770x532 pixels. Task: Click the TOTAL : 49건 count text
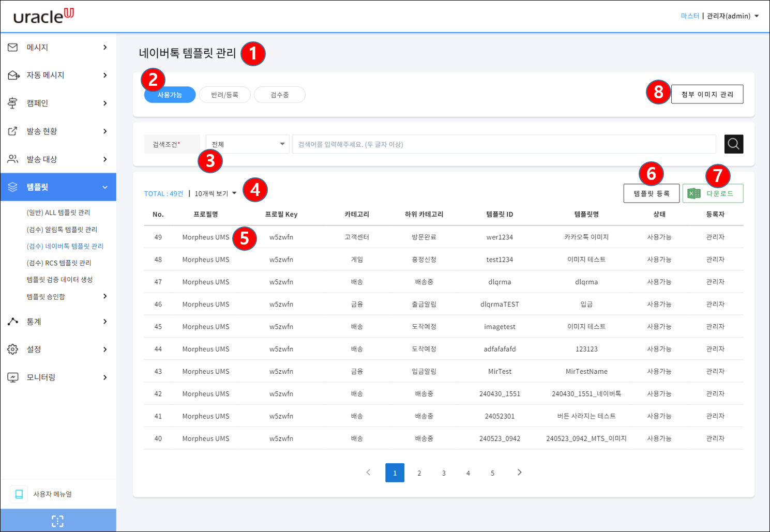163,194
